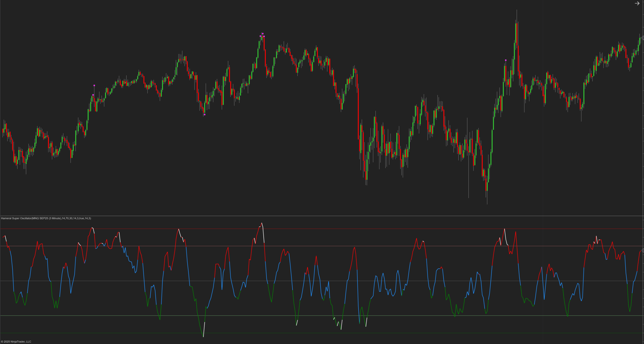Click magenta dot below the low candle
Viewport: 644px width, 344px height.
[205, 115]
